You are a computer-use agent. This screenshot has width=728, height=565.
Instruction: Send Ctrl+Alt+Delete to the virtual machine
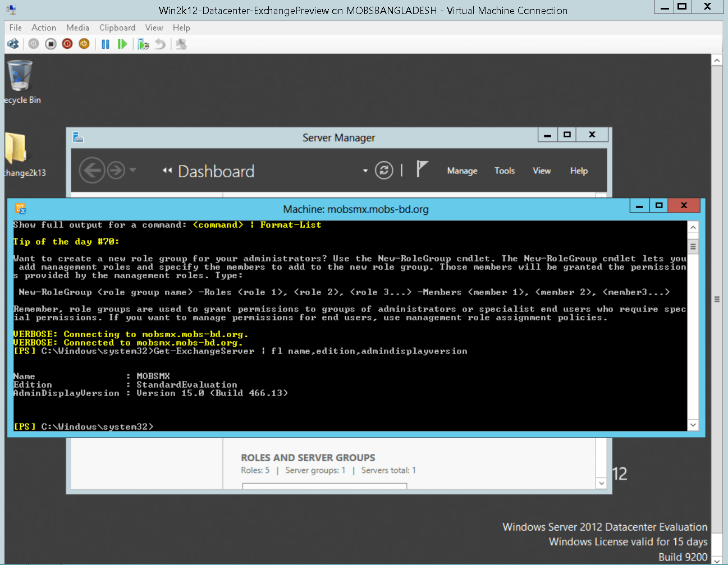[13, 44]
